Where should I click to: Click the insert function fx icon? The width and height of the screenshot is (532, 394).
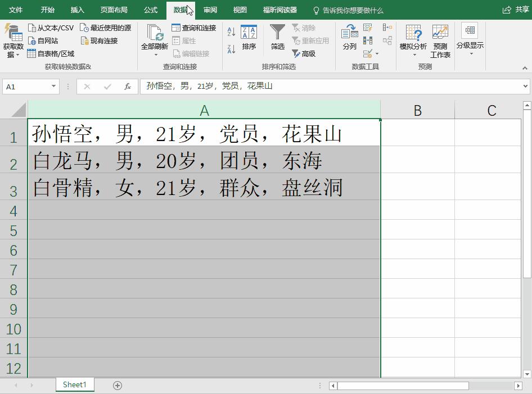click(128, 87)
